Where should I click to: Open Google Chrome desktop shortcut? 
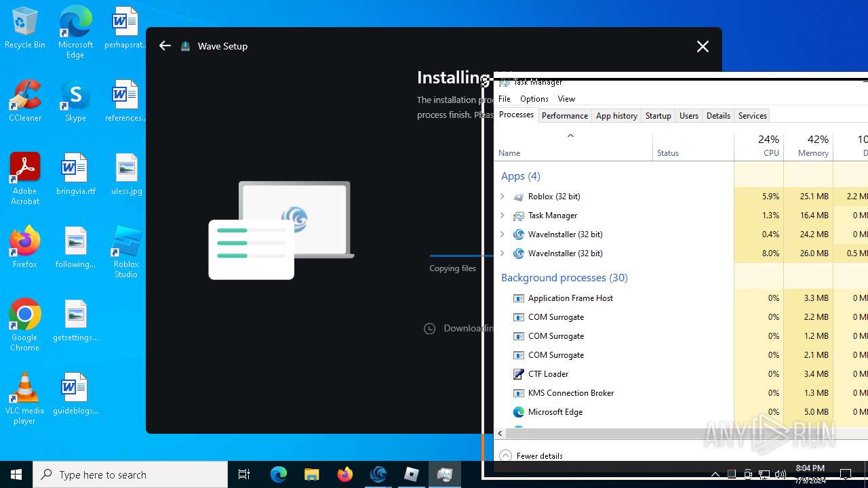point(25,325)
